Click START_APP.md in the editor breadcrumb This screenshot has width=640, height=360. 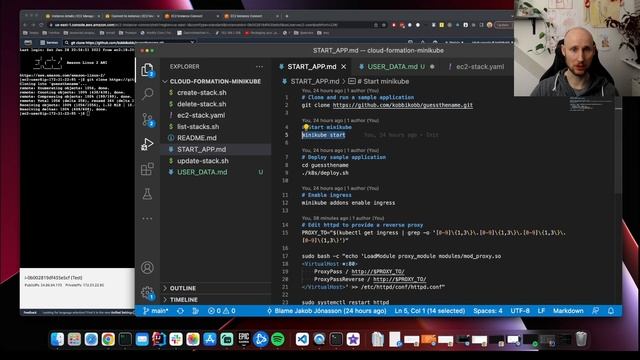pos(315,81)
